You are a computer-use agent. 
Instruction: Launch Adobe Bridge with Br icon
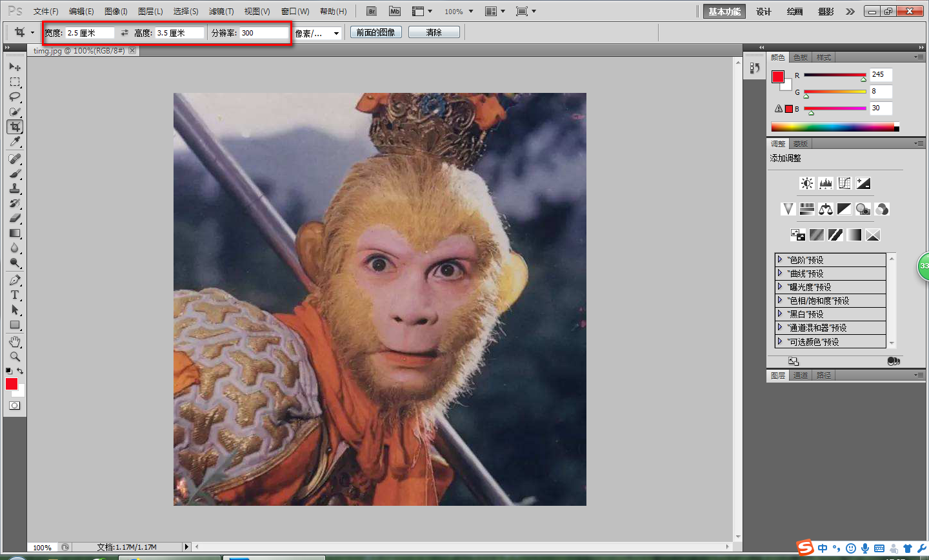coord(372,12)
